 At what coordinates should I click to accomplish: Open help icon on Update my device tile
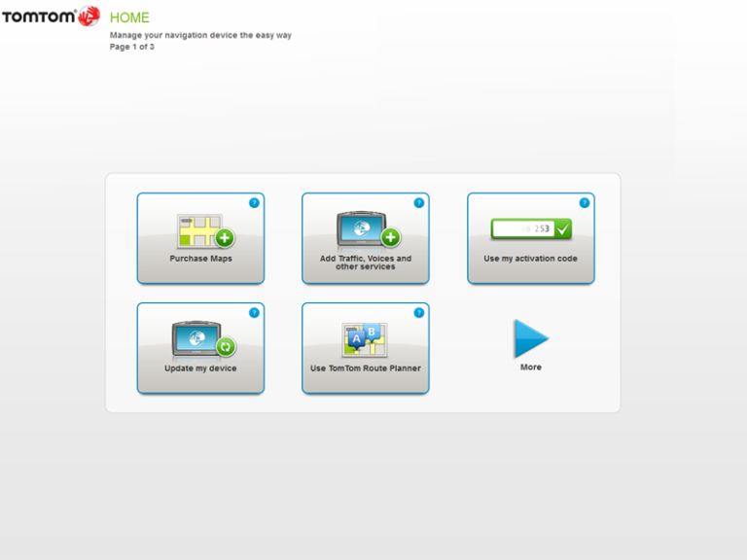click(254, 313)
